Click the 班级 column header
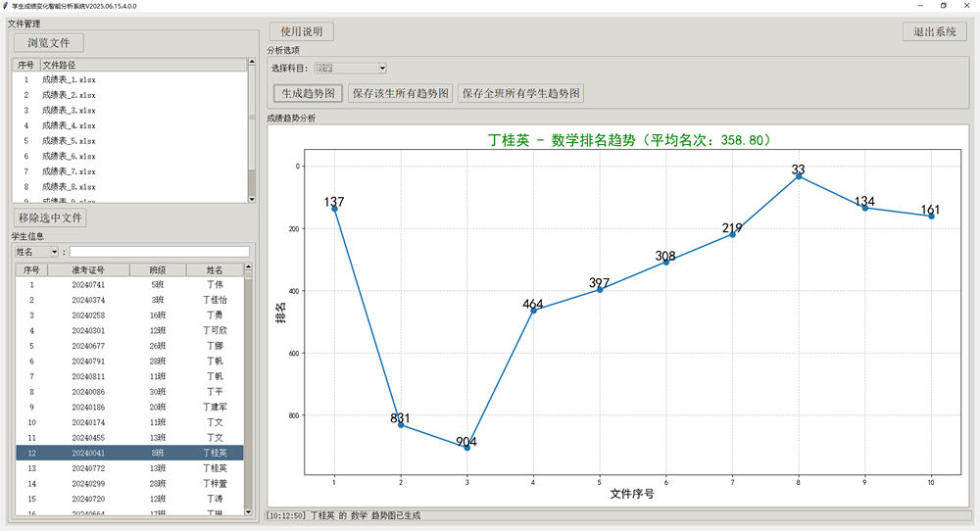 click(x=157, y=269)
